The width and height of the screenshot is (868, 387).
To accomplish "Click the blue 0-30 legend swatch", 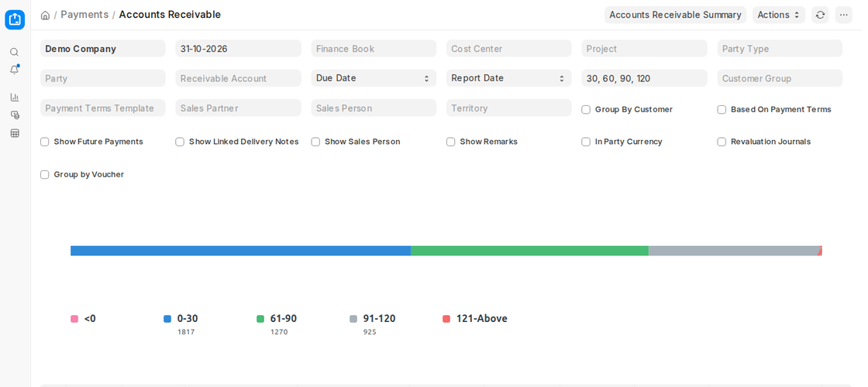I will [x=167, y=319].
